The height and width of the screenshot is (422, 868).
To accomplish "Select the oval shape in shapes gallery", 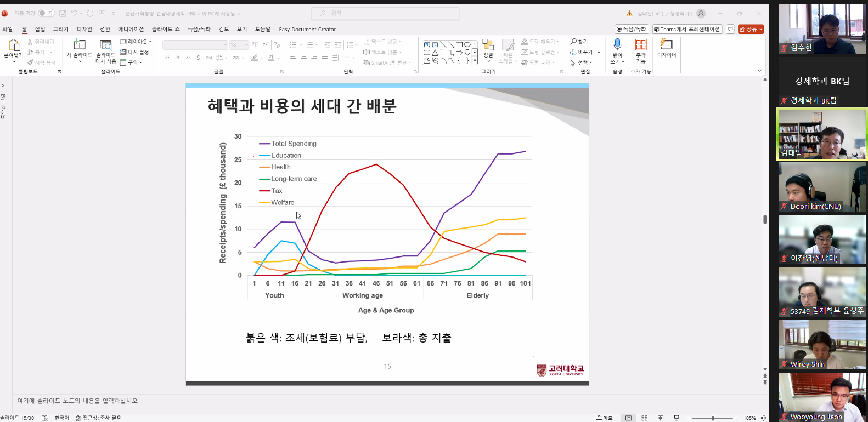I will point(467,44).
